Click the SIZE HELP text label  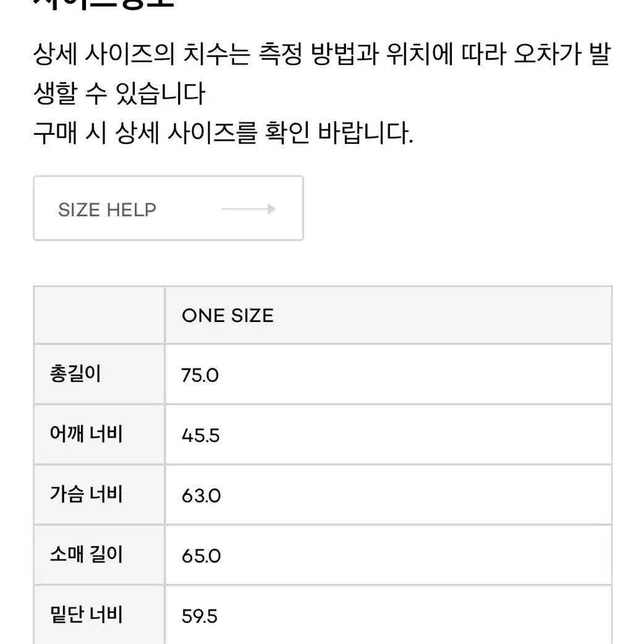point(107,210)
